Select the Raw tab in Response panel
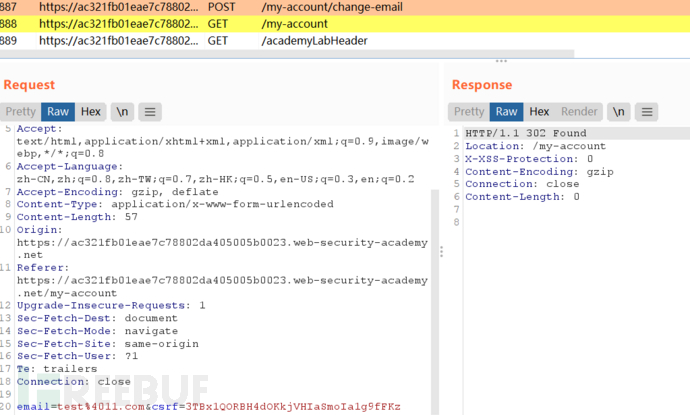The image size is (690, 415). 507,111
